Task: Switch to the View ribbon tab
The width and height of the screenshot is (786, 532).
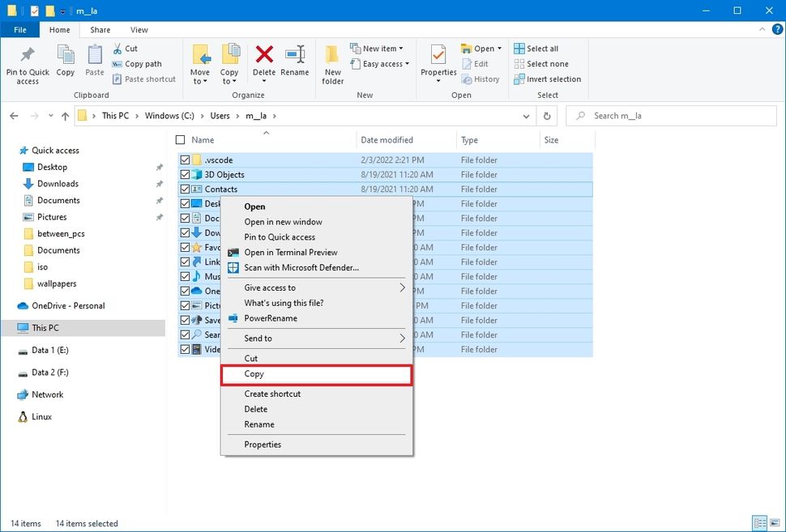Action: (139, 29)
